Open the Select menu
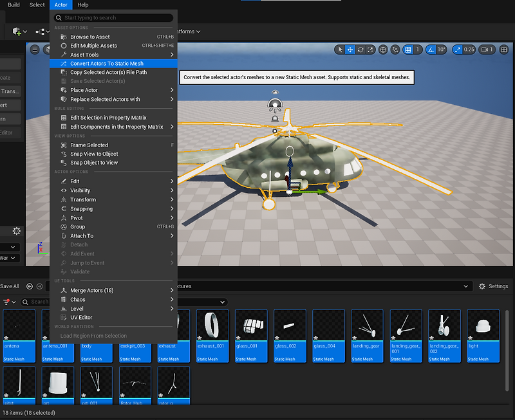The width and height of the screenshot is (515, 420). point(37,5)
